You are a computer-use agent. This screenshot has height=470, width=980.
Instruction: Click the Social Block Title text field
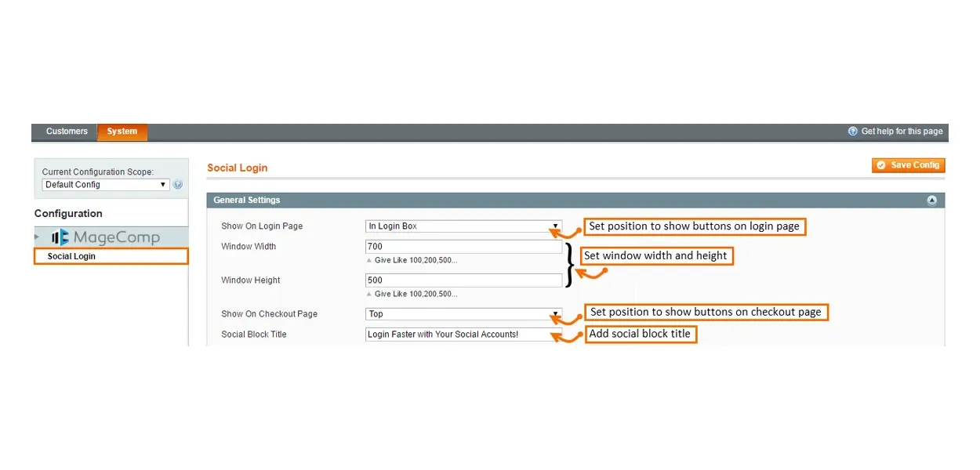pos(463,334)
